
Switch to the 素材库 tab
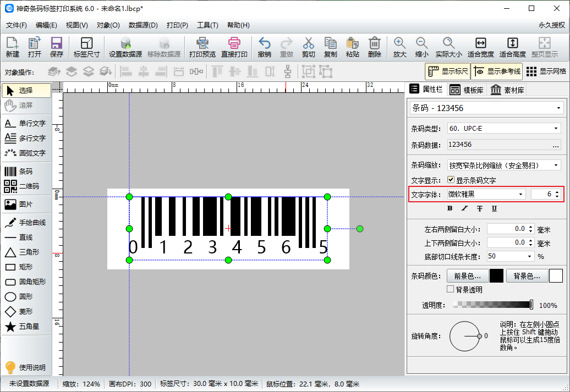[x=507, y=90]
